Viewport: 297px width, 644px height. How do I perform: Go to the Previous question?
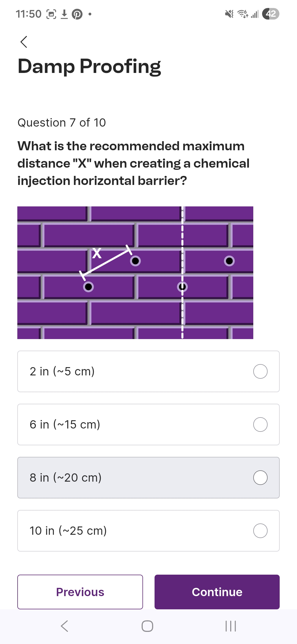(x=80, y=592)
